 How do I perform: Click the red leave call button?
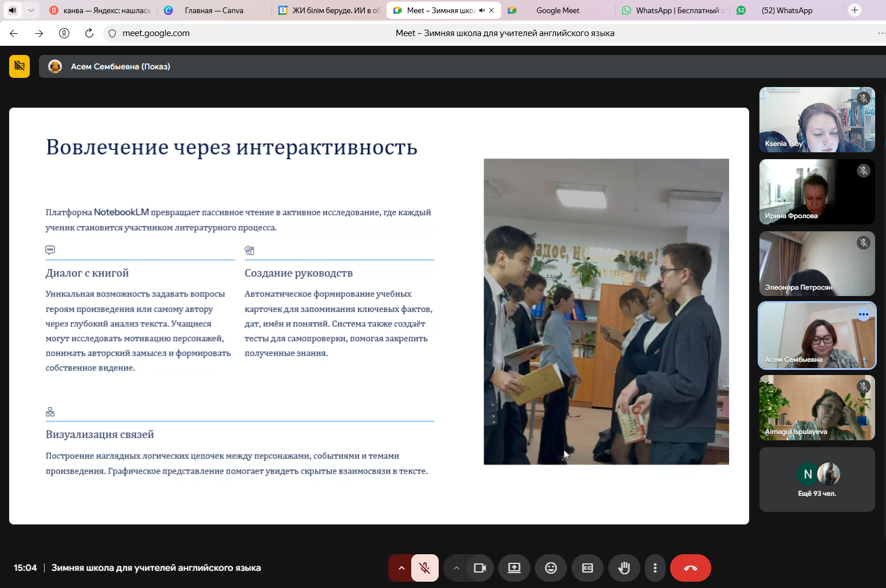(690, 568)
